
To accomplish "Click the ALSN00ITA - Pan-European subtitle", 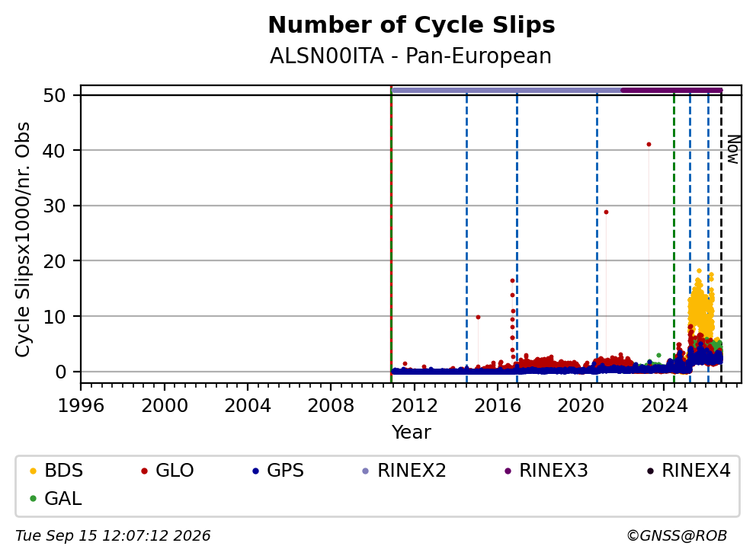I will 410,56.
